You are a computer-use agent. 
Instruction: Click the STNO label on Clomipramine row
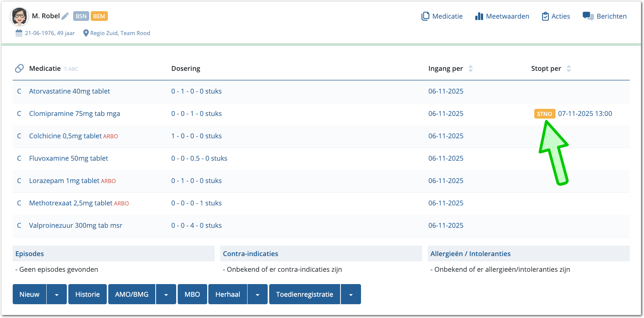tap(544, 114)
